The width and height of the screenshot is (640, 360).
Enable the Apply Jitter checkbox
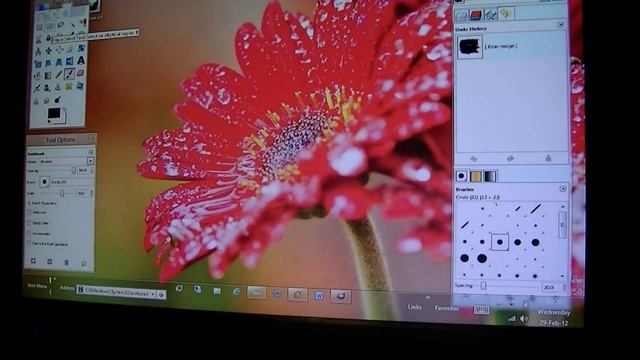[x=29, y=223]
